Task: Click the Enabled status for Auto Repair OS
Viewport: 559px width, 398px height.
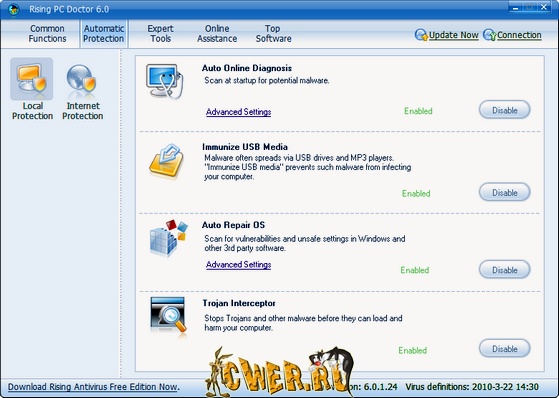Action: coord(415,270)
